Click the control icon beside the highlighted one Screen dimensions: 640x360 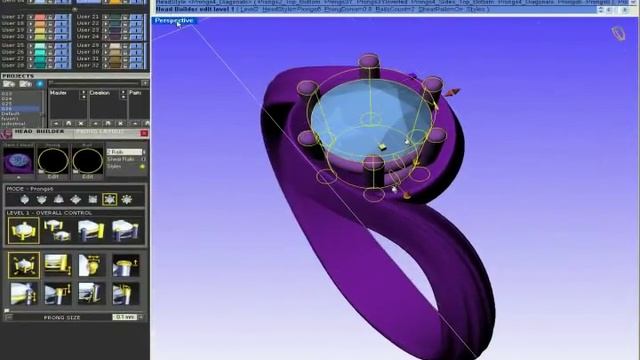[x=58, y=265]
